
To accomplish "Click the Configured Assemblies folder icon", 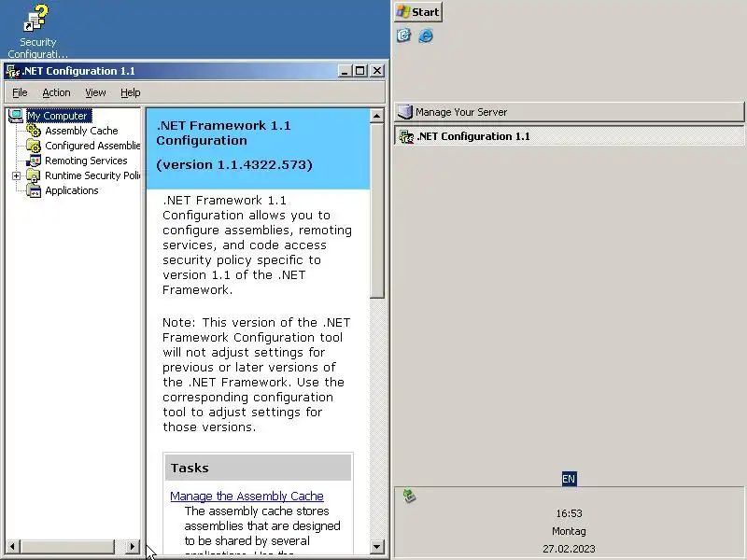I will 34,146.
